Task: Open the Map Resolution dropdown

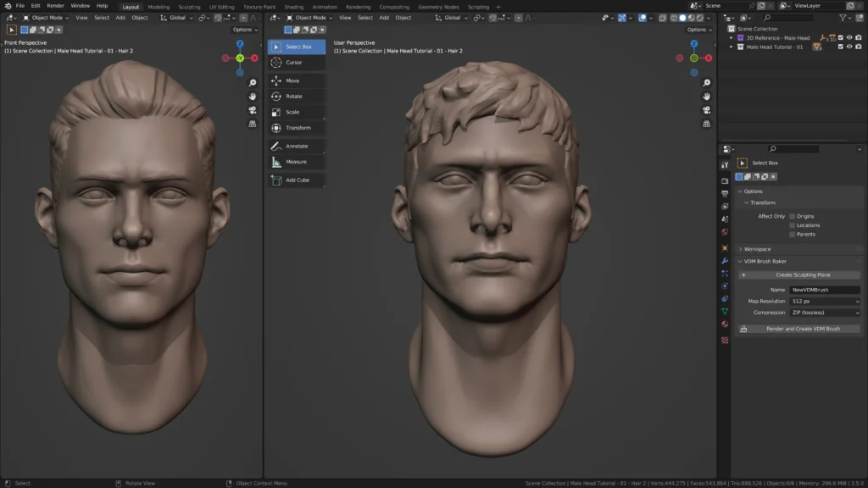Action: [825, 301]
